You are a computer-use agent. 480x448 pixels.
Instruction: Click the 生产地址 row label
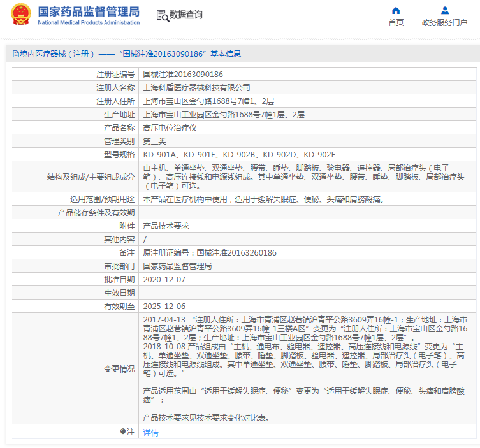[x=119, y=115]
